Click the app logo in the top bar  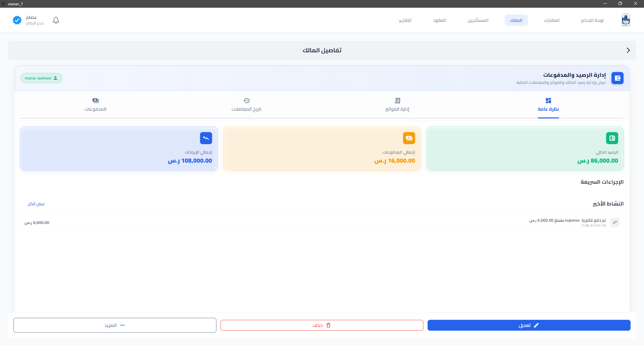(x=626, y=20)
